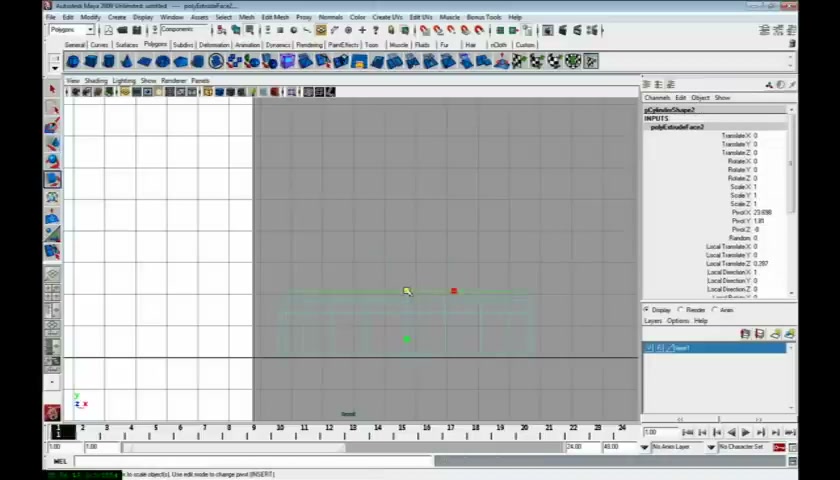Open the Normals menu

(331, 17)
